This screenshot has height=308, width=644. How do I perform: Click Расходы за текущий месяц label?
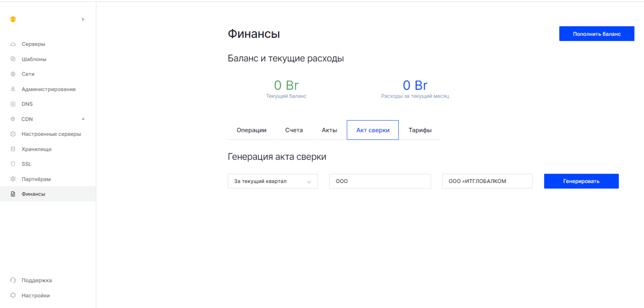point(415,96)
